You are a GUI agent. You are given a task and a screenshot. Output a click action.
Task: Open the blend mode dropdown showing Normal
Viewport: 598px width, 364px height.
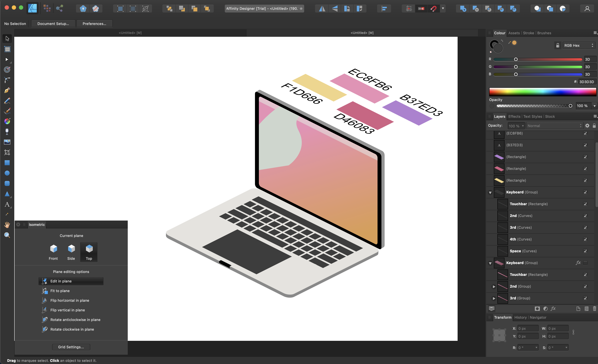[x=554, y=126]
